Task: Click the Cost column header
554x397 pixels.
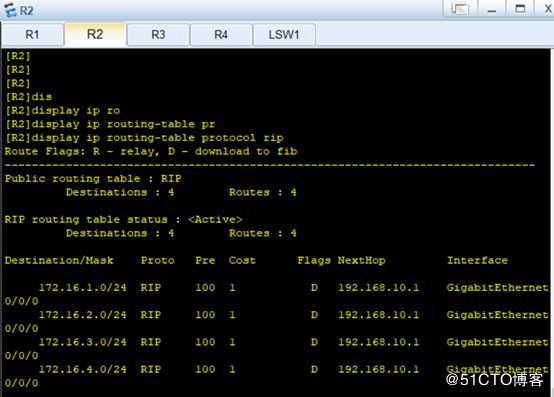Action: 242,260
